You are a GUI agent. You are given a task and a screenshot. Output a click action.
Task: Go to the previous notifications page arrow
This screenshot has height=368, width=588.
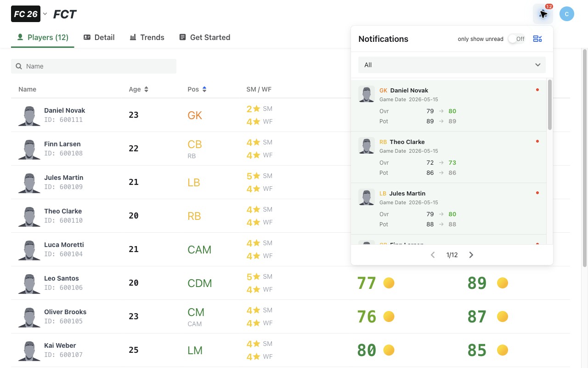tap(433, 255)
